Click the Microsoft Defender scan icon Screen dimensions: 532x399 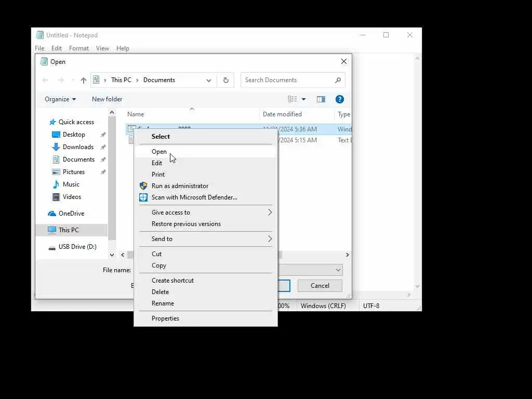pos(143,197)
